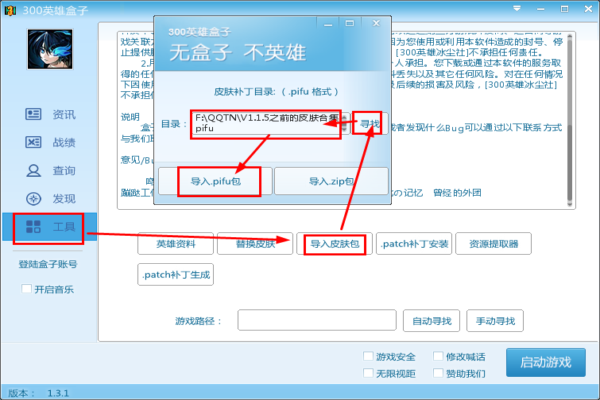Screen dimensions: 600x400
Task: Click the scroll down arrow of disclaimer panel
Action: pyautogui.click(x=569, y=205)
